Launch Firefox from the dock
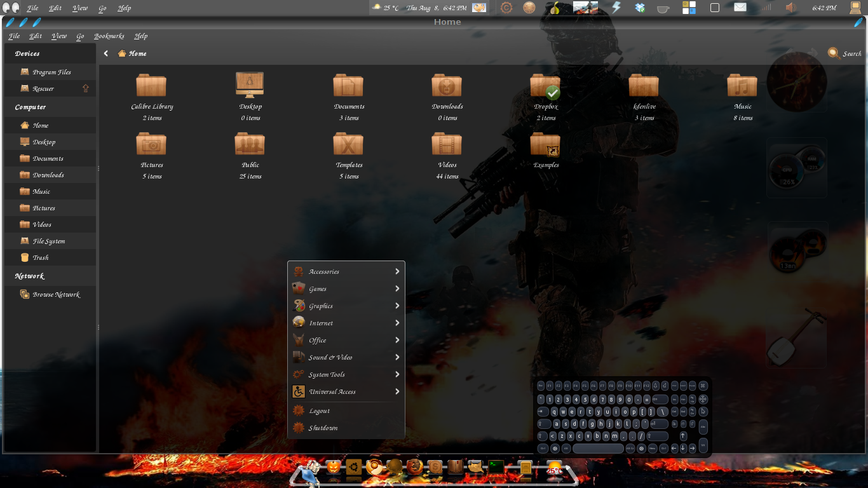 pyautogui.click(x=415, y=468)
